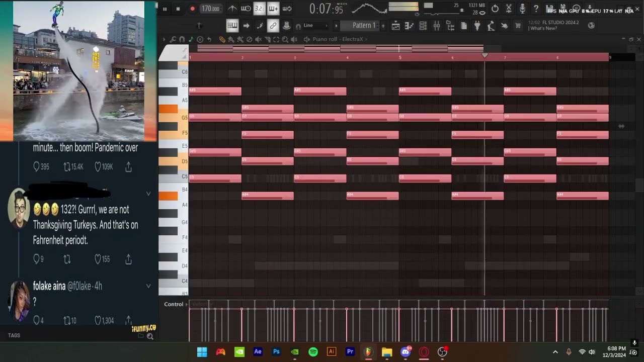
Task: Open the Piano roll view icon
Action: click(409, 26)
